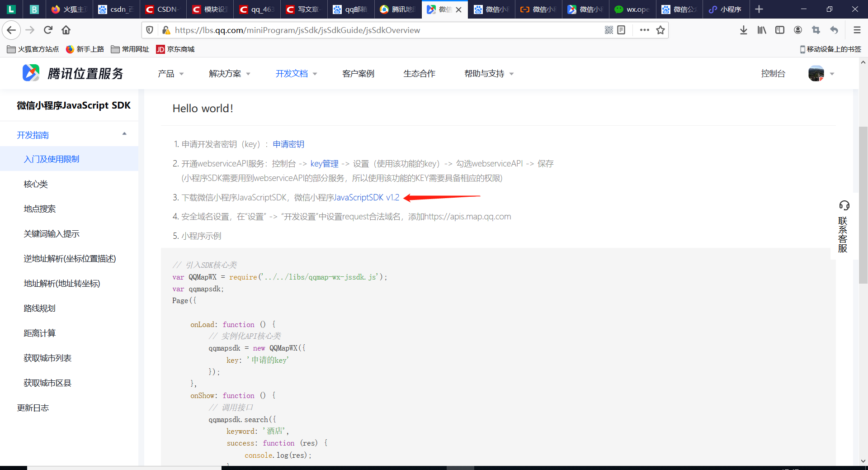Toggle reader view in address bar
Image resolution: width=868 pixels, height=470 pixels.
click(x=621, y=30)
